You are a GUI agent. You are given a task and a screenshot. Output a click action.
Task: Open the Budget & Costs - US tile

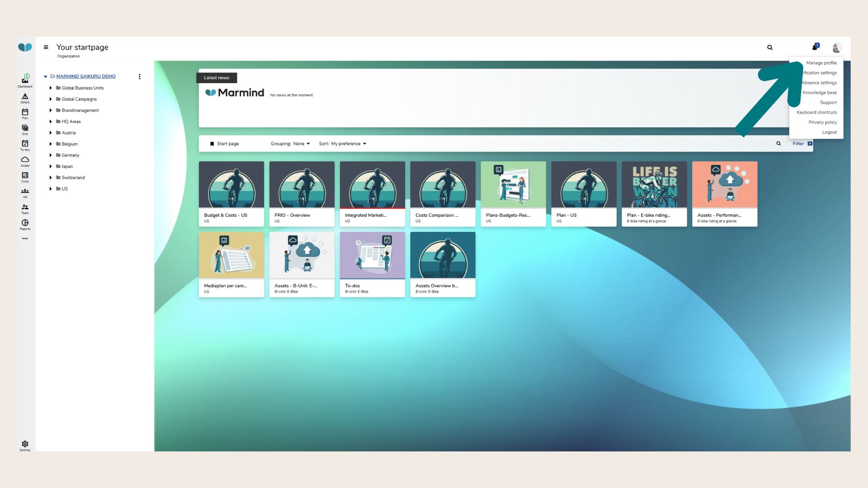tap(231, 194)
